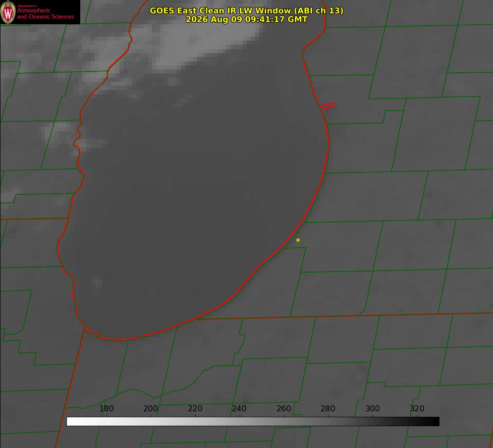Image resolution: width=493 pixels, height=448 pixels.
Task: Click the 200 label on the colorbar
Action: [151, 408]
